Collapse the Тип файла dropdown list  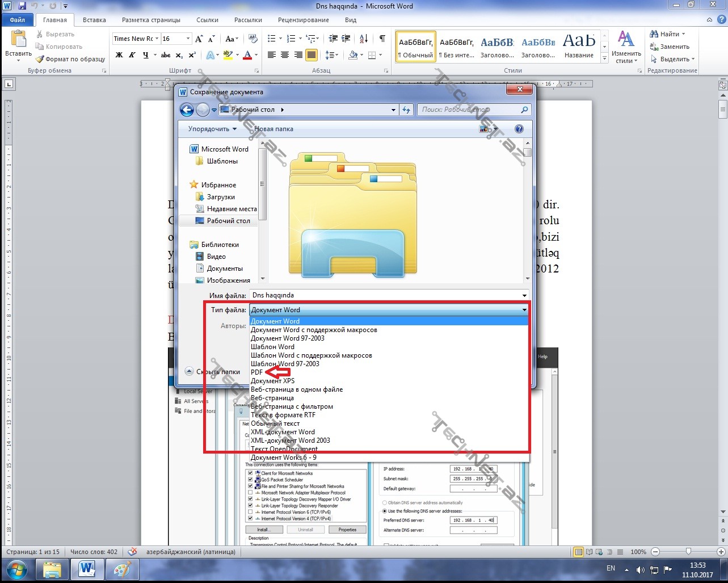click(x=524, y=310)
